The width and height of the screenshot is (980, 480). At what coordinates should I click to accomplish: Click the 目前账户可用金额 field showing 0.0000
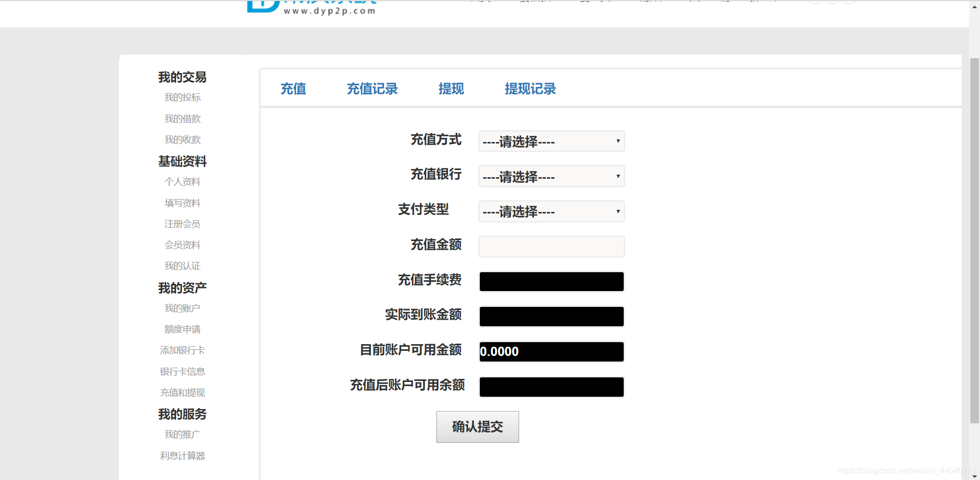[x=552, y=352]
